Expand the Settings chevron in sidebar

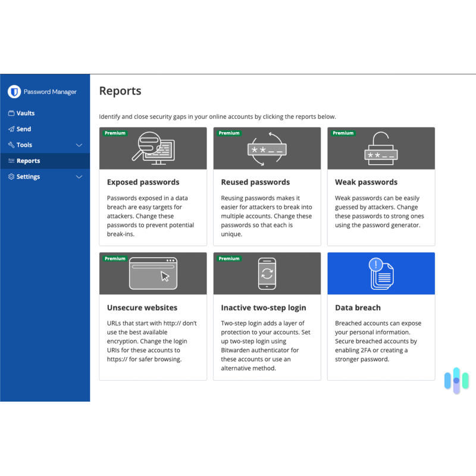[x=79, y=177]
